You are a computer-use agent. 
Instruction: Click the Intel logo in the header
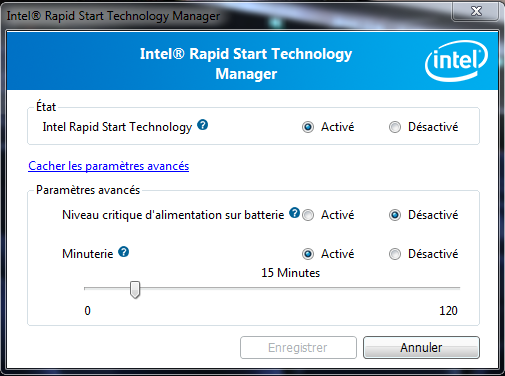(x=456, y=61)
